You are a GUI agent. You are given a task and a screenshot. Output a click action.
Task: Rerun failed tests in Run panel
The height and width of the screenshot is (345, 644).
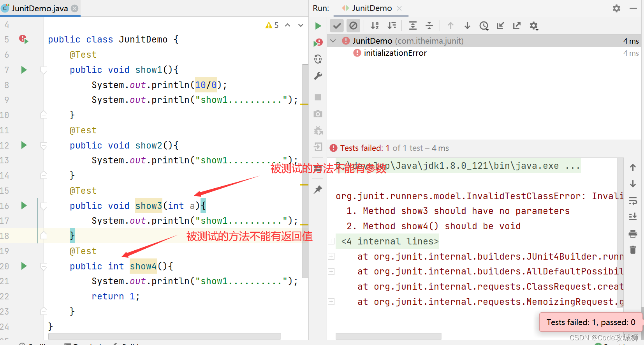[x=318, y=42]
